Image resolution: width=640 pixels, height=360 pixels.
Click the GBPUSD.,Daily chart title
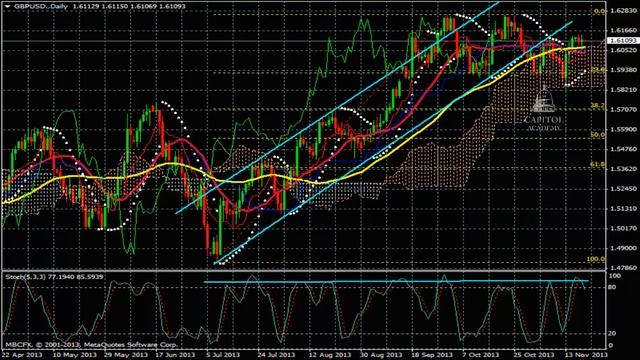(41, 7)
